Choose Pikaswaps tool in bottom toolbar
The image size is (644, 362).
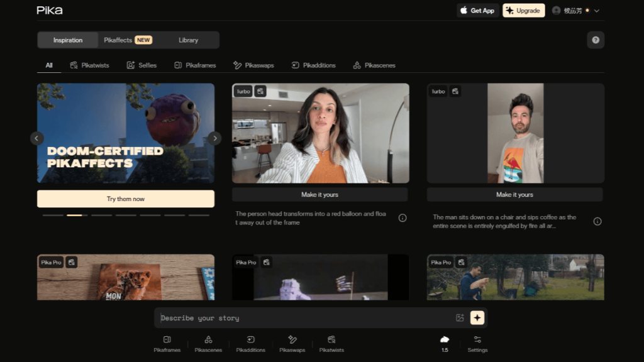(x=292, y=340)
